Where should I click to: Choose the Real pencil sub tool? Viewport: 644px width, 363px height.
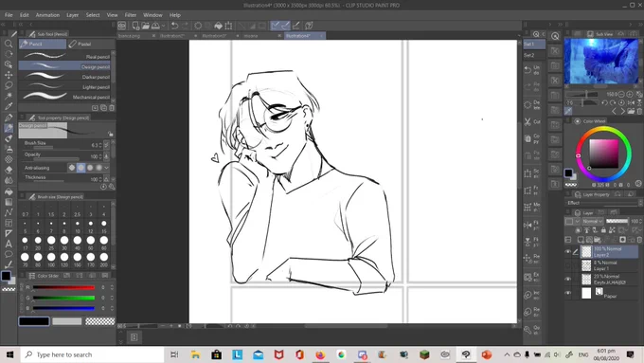[x=64, y=56]
